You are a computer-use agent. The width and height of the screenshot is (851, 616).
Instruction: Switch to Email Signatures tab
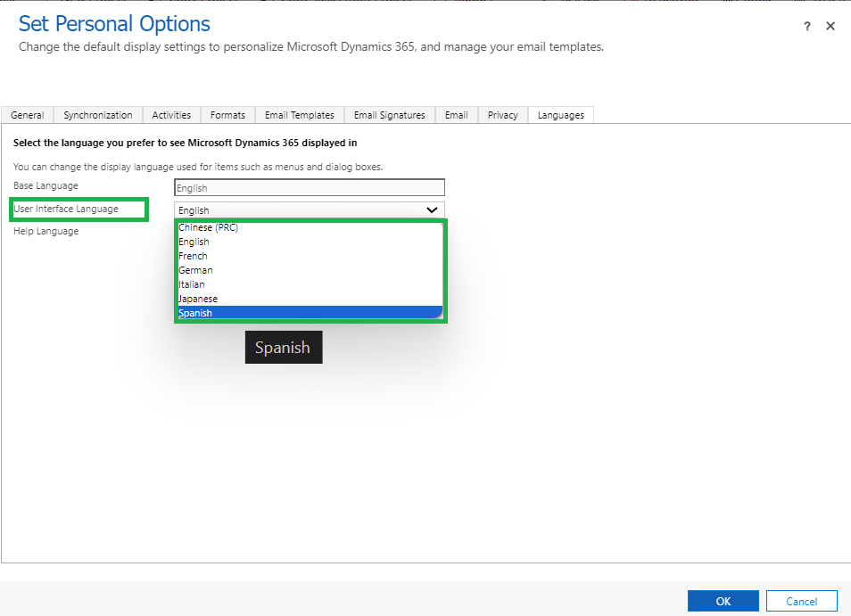pos(390,115)
